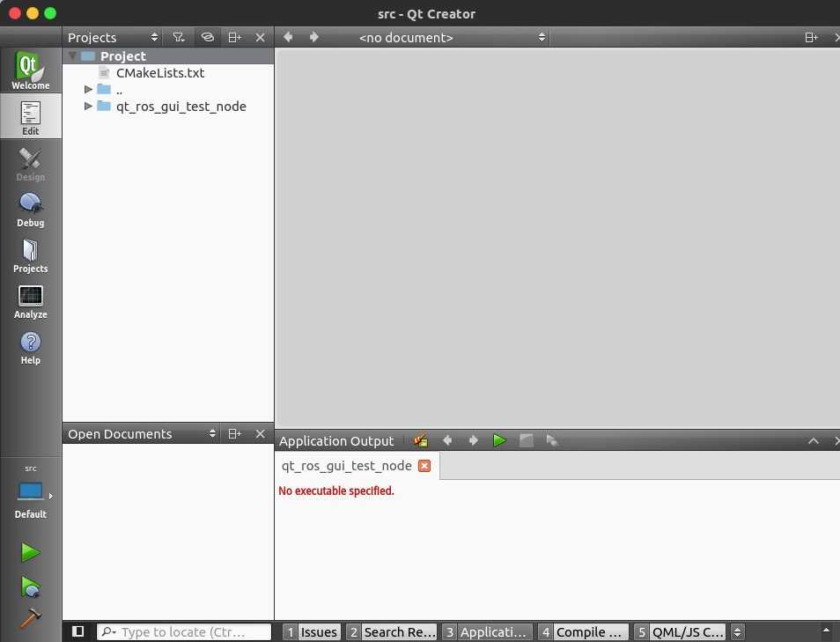Image resolution: width=840 pixels, height=642 pixels.
Task: Toggle progress details arrow in status bar
Action: pos(826,631)
